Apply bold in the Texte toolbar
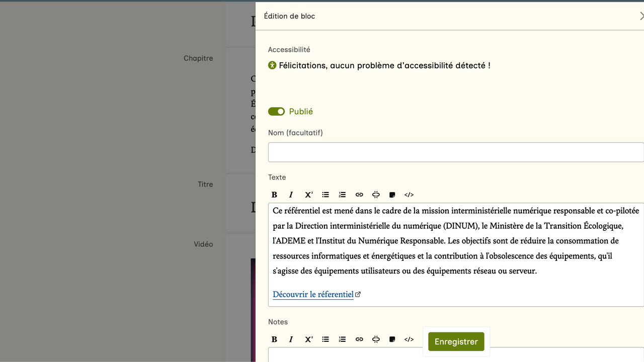This screenshot has height=362, width=644. click(x=274, y=195)
